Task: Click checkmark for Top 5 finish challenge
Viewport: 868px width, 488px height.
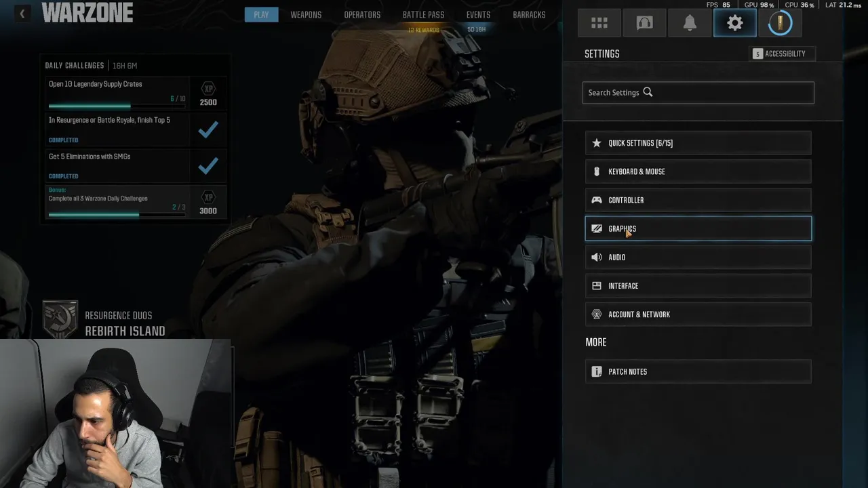Action: [x=208, y=129]
